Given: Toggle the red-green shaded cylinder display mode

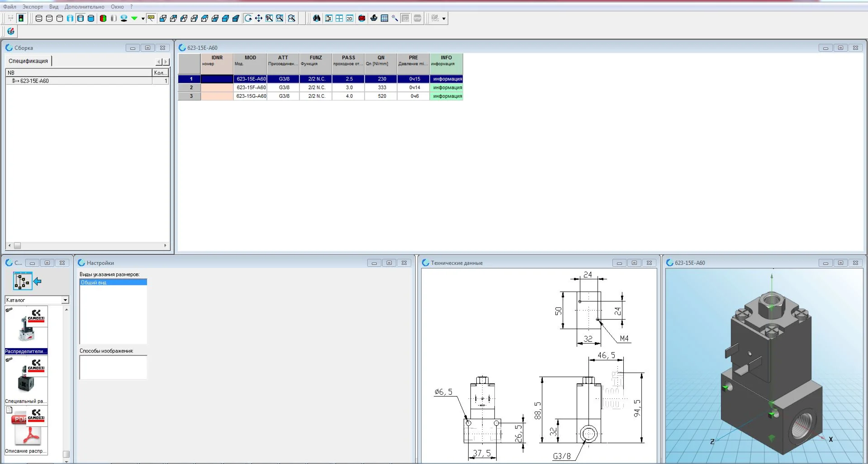Looking at the screenshot, I should tap(103, 19).
